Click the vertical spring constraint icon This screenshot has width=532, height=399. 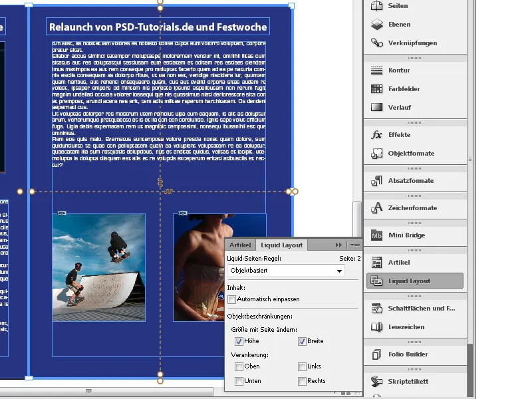160,183
